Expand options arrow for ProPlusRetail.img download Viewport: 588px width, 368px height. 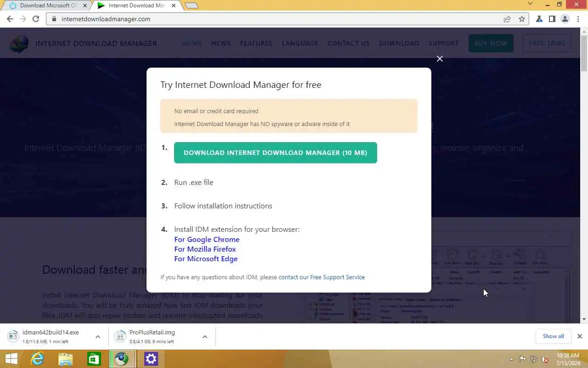coord(205,337)
